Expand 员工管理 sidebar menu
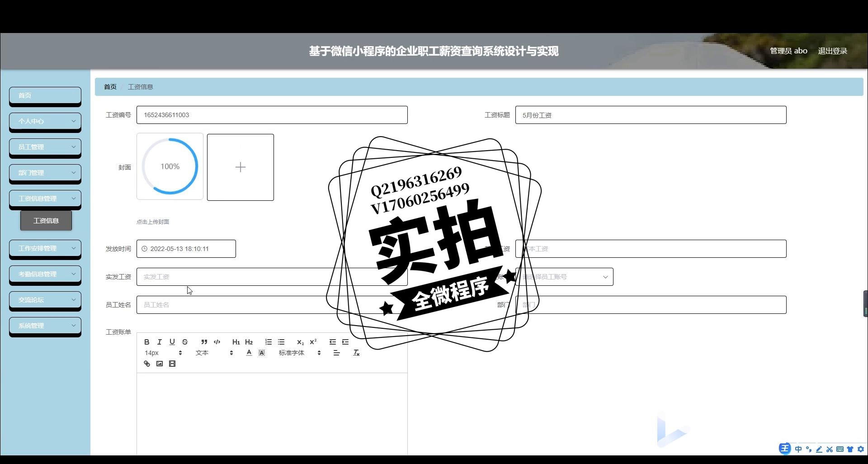The image size is (868, 464). coord(45,147)
